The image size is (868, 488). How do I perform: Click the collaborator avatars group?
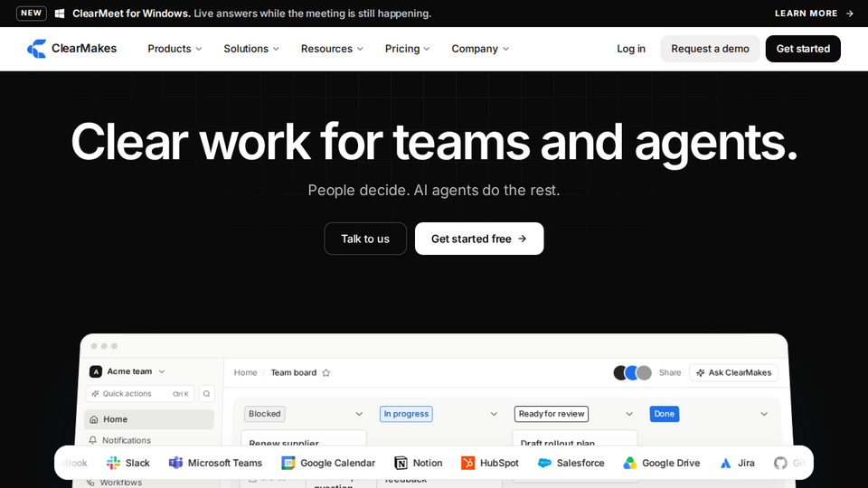(632, 373)
